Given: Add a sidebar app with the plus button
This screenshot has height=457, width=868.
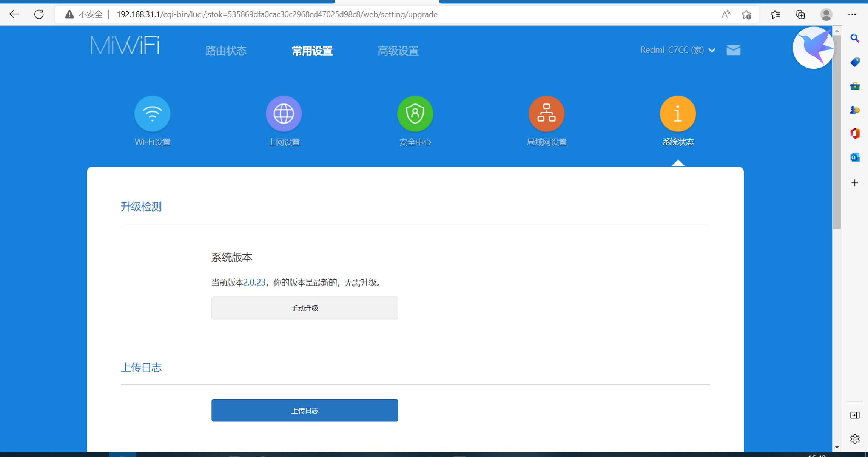Looking at the screenshot, I should click(855, 183).
